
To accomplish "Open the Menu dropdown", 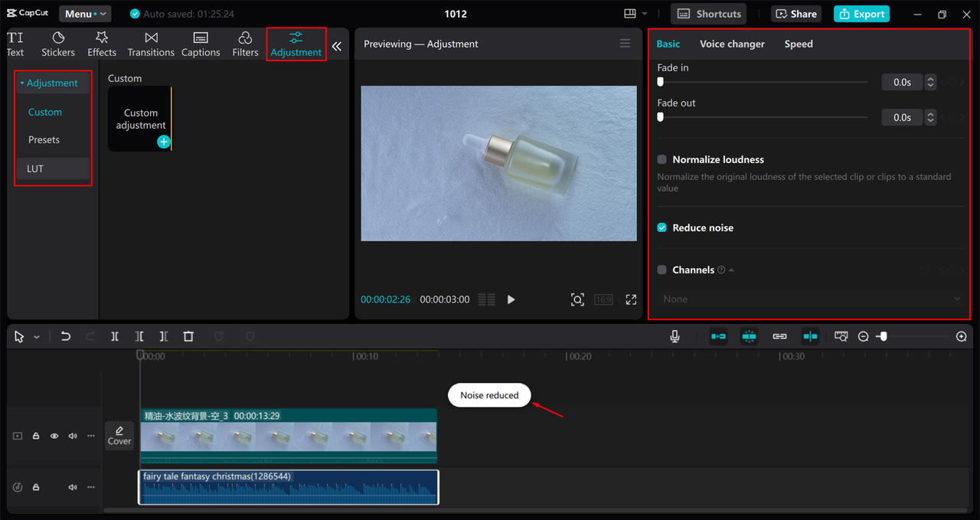I will point(85,14).
